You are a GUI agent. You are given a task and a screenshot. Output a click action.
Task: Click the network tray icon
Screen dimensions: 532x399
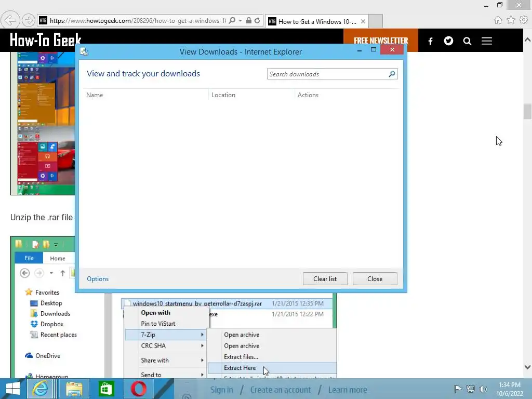(x=470, y=389)
